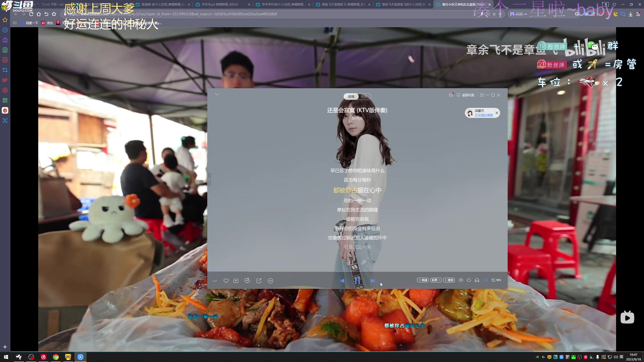The width and height of the screenshot is (644, 362).
Task: Download the current song
Action: tap(236, 281)
